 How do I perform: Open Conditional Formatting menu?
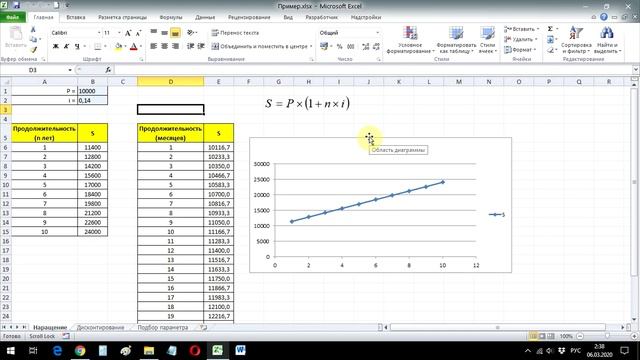tap(410, 40)
